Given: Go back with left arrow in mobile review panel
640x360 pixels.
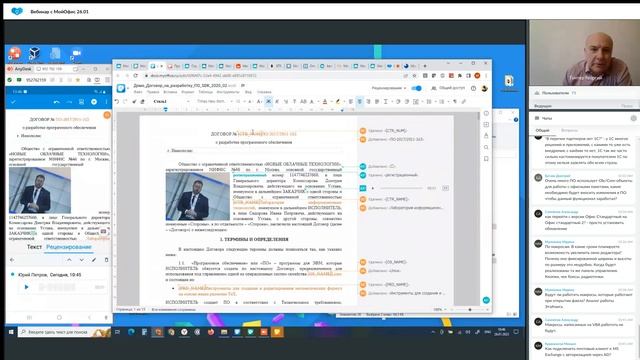Looking at the screenshot, I should click(12, 260).
